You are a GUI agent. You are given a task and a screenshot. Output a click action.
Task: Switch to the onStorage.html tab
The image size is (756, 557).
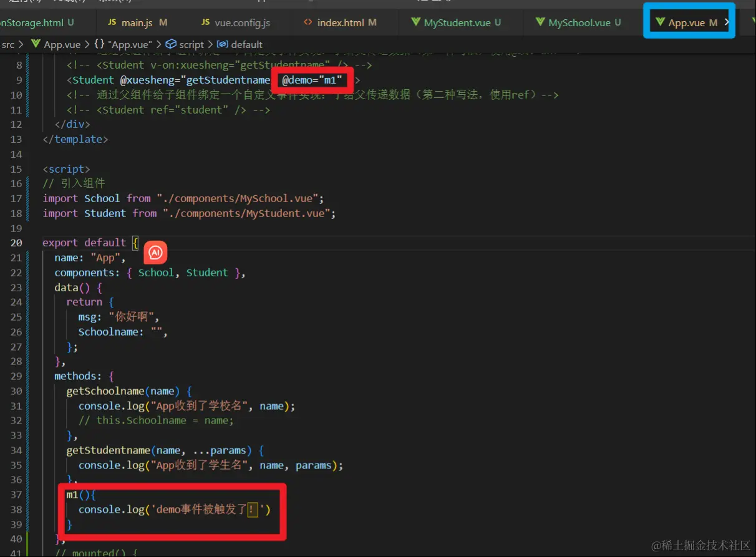[x=37, y=22]
